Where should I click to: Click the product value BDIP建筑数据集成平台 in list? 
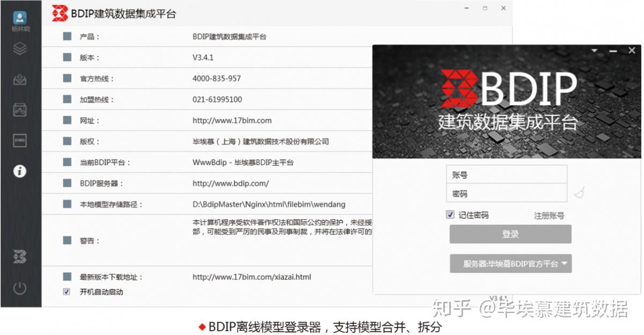pyautogui.click(x=229, y=37)
